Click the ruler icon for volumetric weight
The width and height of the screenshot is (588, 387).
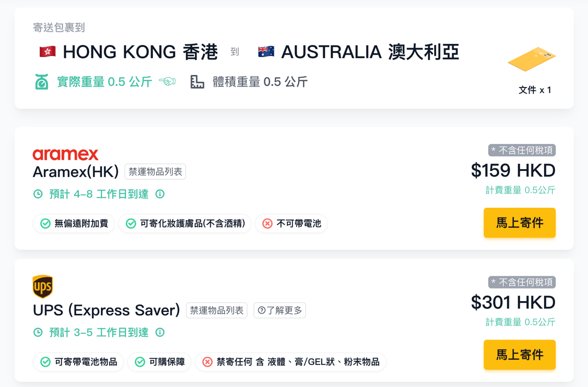click(x=197, y=82)
